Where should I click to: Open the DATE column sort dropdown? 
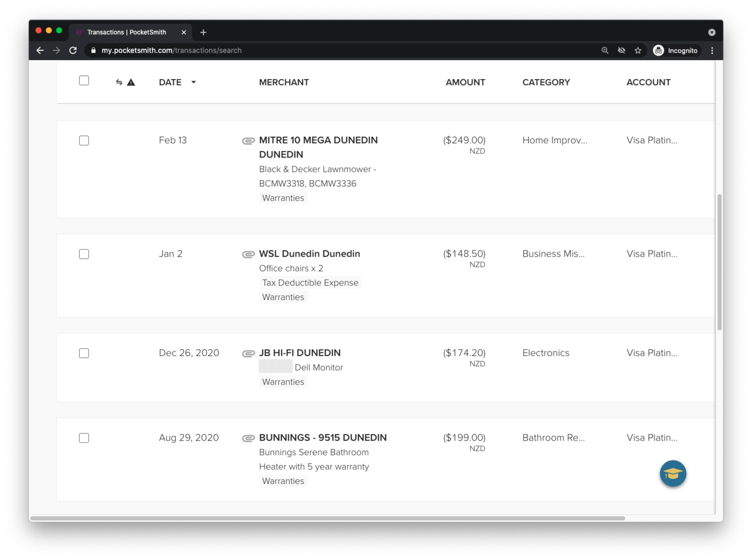point(194,82)
